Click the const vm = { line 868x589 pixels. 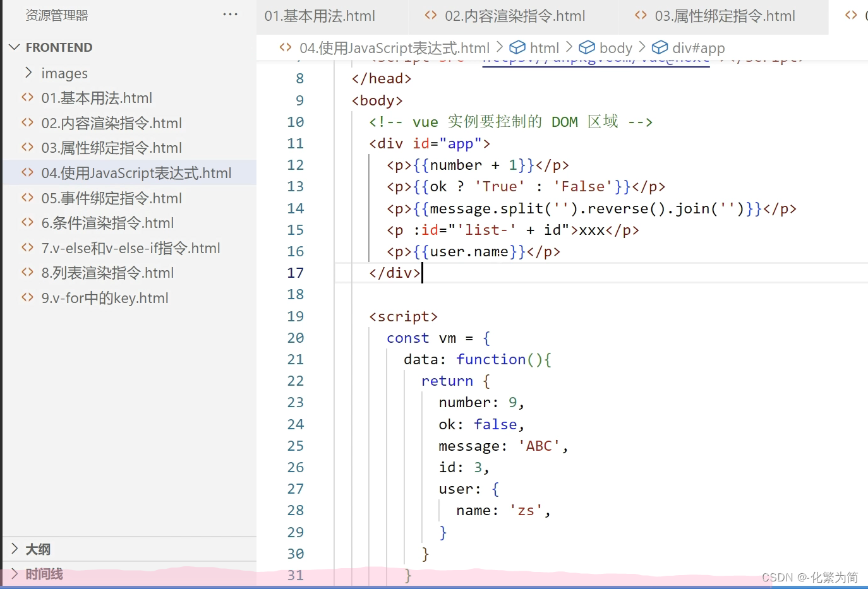point(438,338)
